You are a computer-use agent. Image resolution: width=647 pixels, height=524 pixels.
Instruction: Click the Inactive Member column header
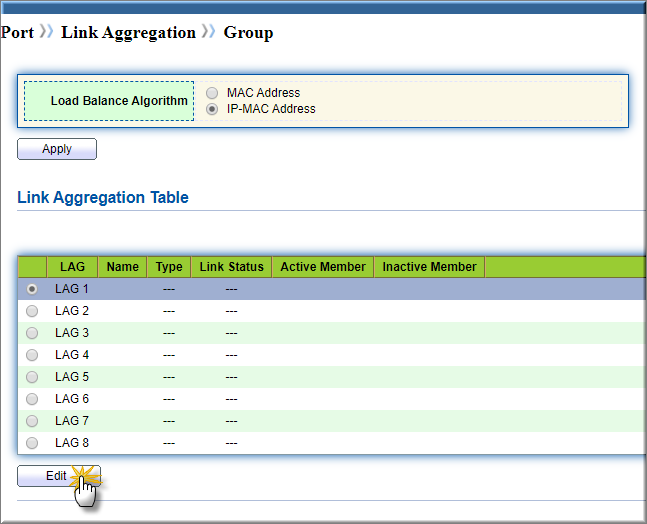[429, 267]
